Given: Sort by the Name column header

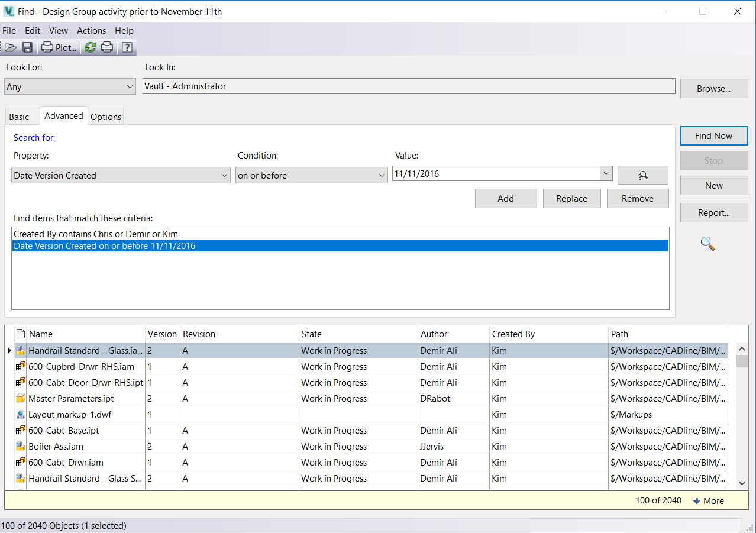Looking at the screenshot, I should 86,334.
